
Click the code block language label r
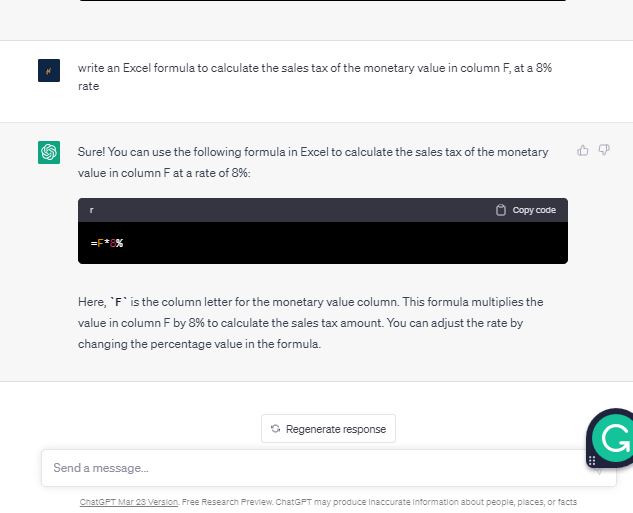point(92,210)
